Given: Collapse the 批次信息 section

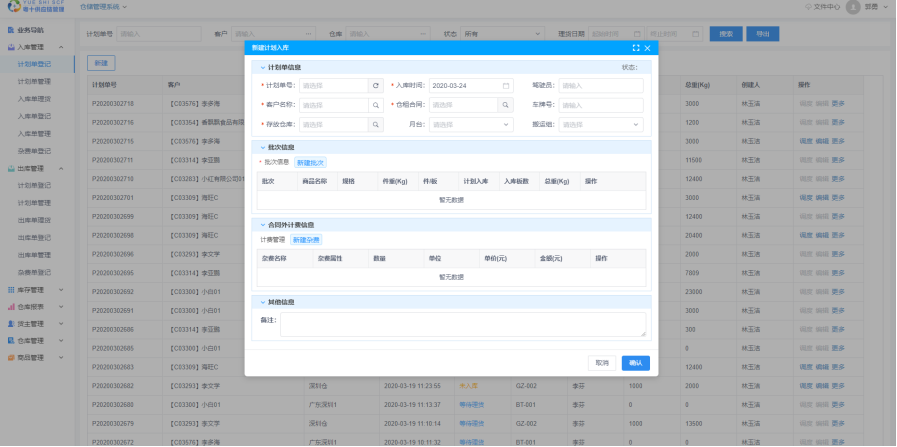Looking at the screenshot, I should coord(263,148).
